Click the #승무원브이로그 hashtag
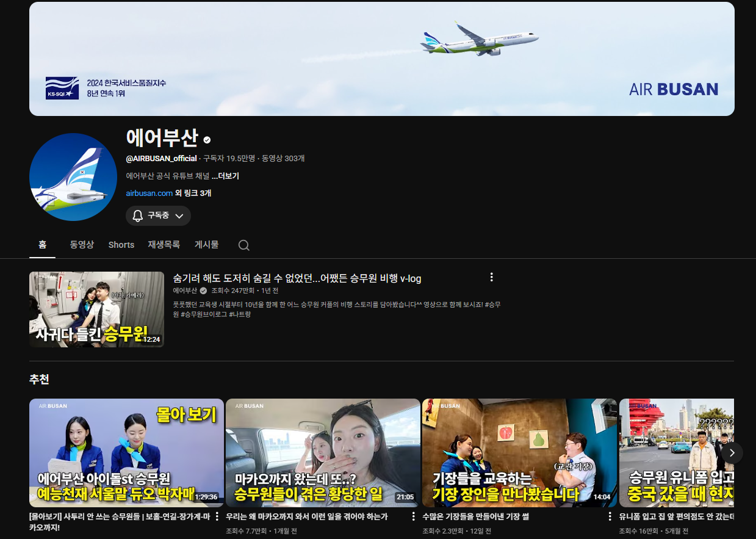This screenshot has height=539, width=756. click(x=204, y=314)
